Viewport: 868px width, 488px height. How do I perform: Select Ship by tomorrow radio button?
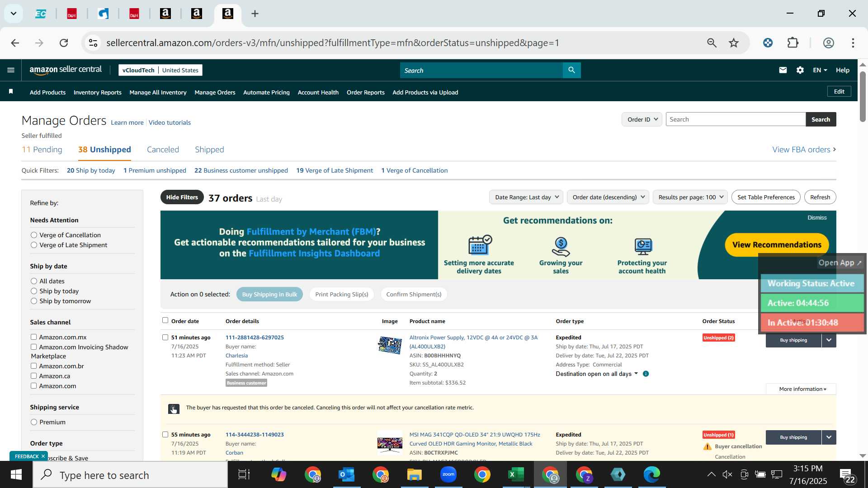(x=34, y=301)
